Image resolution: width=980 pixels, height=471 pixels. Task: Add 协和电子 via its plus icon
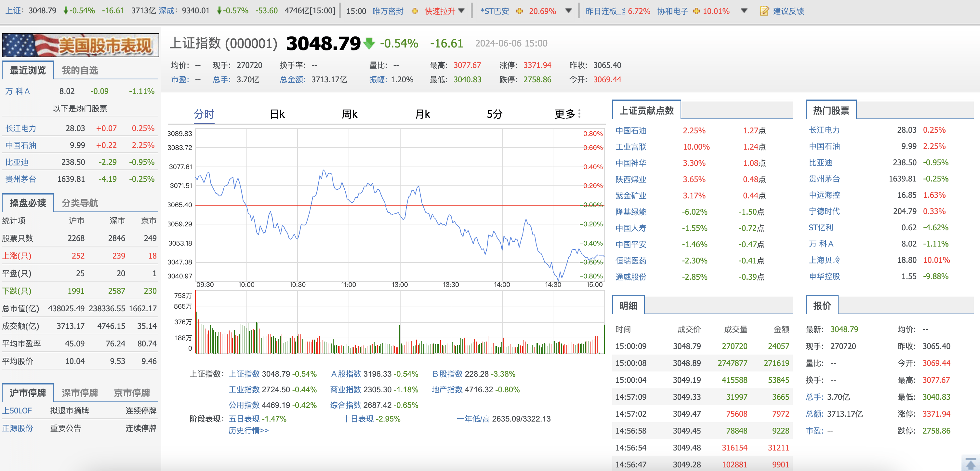(696, 11)
